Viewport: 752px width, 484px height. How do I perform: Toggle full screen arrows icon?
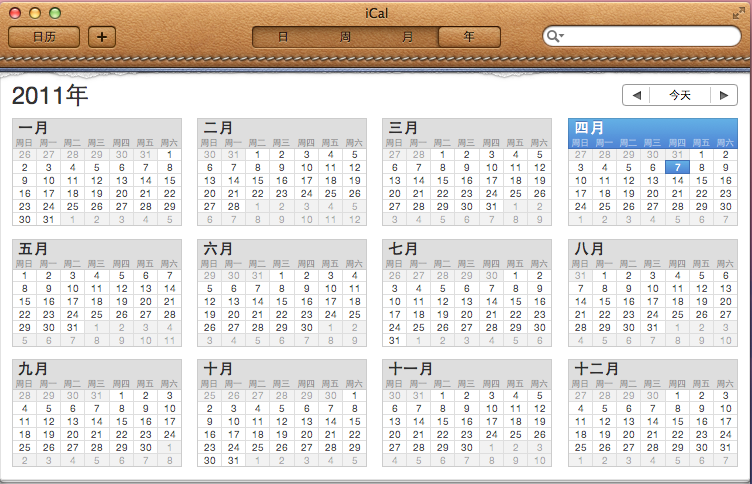tap(739, 13)
